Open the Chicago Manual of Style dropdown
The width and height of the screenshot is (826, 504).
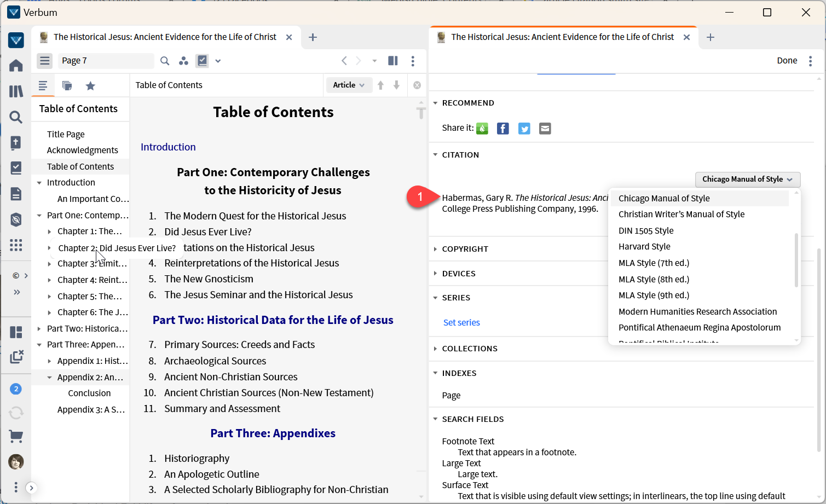pyautogui.click(x=747, y=179)
